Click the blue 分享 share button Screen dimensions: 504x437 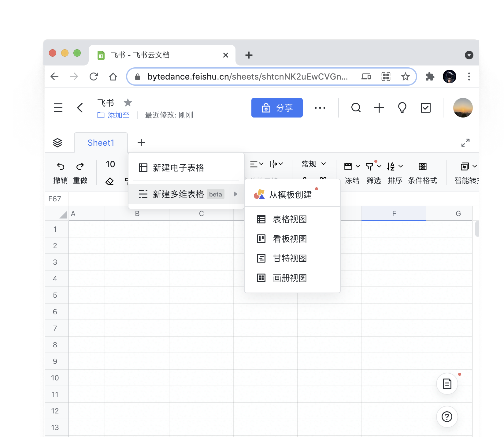(x=277, y=108)
